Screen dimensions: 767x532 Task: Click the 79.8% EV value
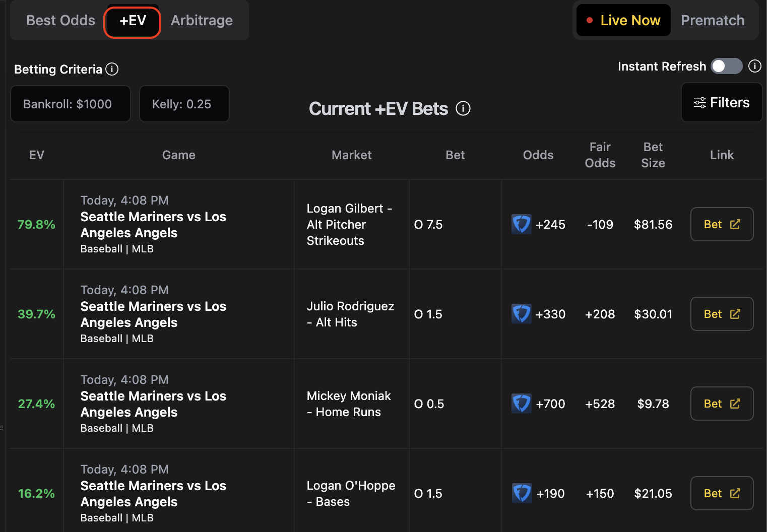[x=36, y=224]
